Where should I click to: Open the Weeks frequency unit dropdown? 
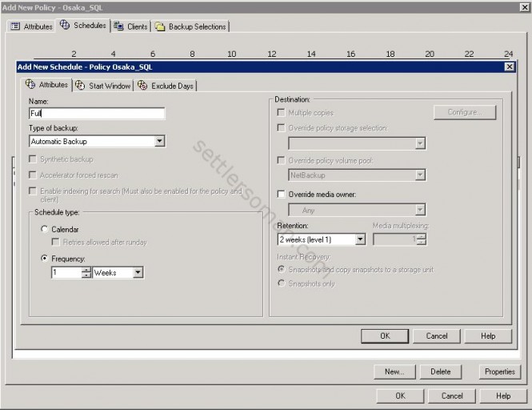[138, 273]
